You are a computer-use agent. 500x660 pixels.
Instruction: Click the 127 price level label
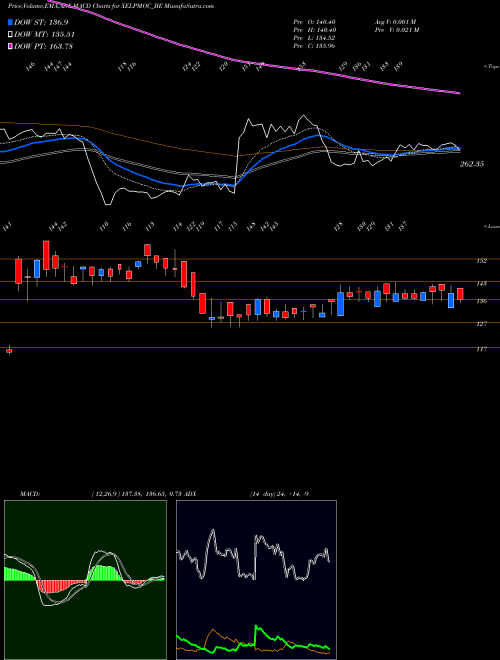481,324
